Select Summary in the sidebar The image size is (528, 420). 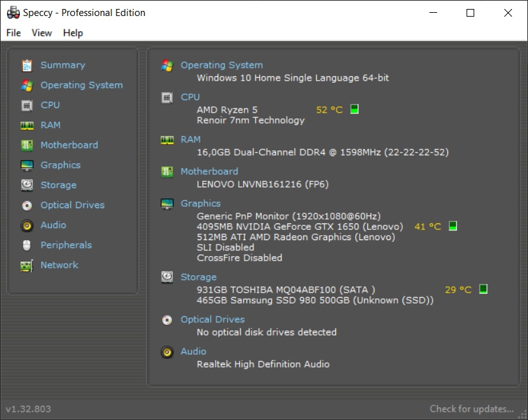pyautogui.click(x=63, y=65)
